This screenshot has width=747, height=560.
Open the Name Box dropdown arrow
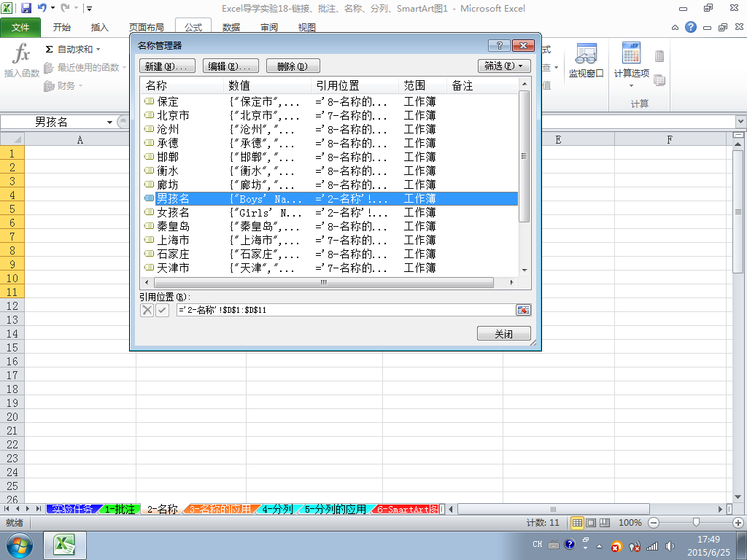click(x=109, y=122)
